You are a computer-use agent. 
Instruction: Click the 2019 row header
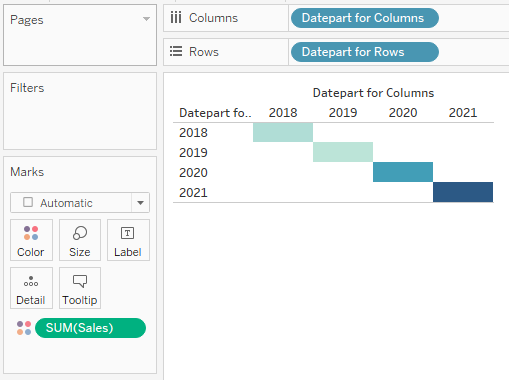tap(193, 153)
